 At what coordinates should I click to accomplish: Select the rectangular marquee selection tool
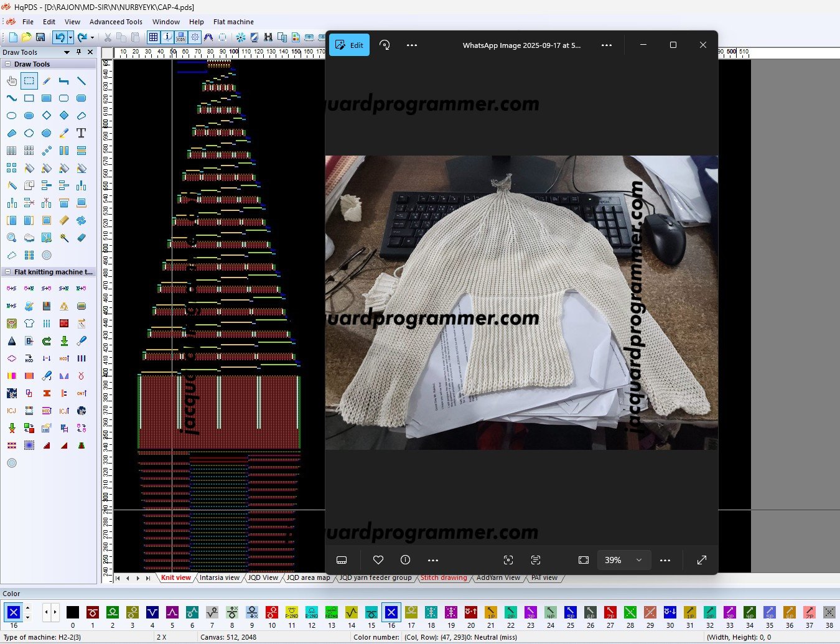coord(29,81)
